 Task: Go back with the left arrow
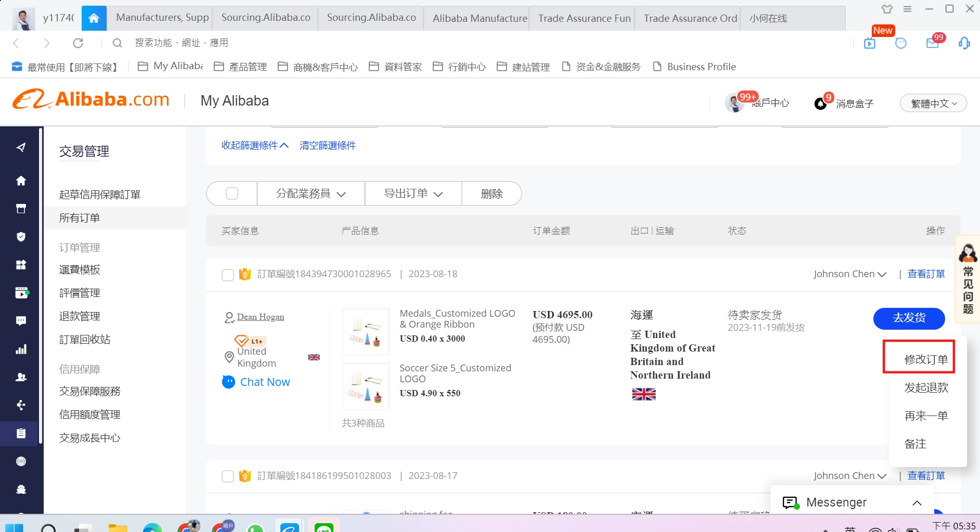pos(16,43)
